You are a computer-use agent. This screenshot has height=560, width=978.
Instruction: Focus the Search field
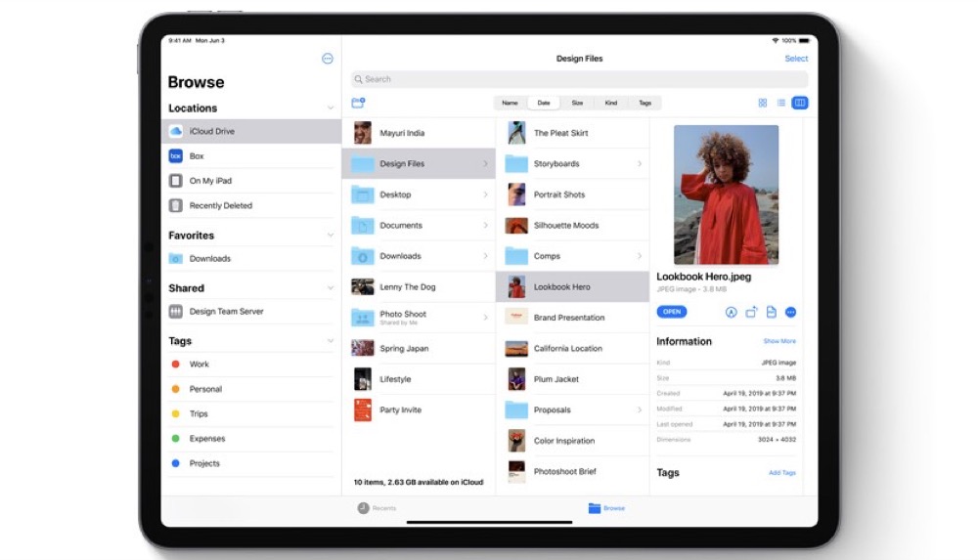[579, 79]
